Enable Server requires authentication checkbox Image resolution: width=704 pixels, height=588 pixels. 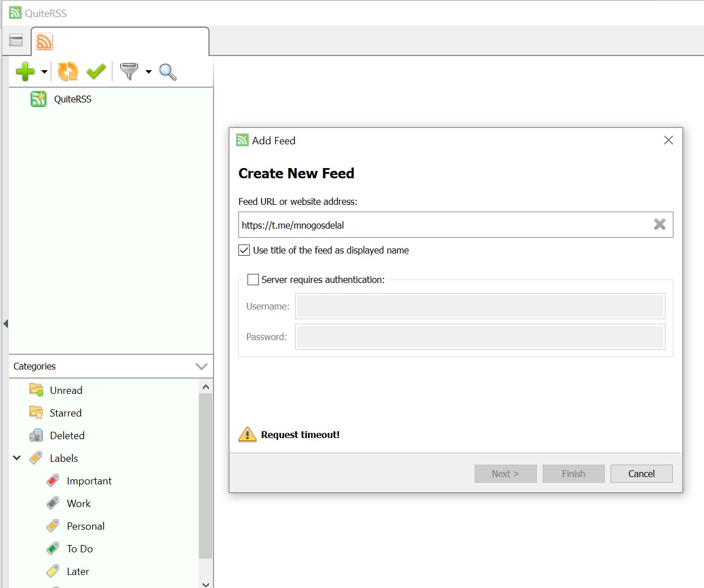tap(253, 280)
